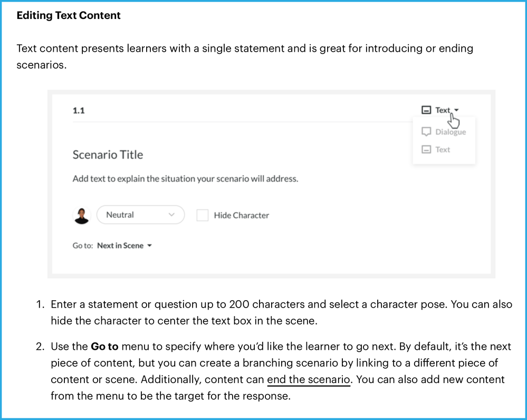527x420 pixels.
Task: Open the Neutral pose dropdown chevron
Action: click(171, 215)
